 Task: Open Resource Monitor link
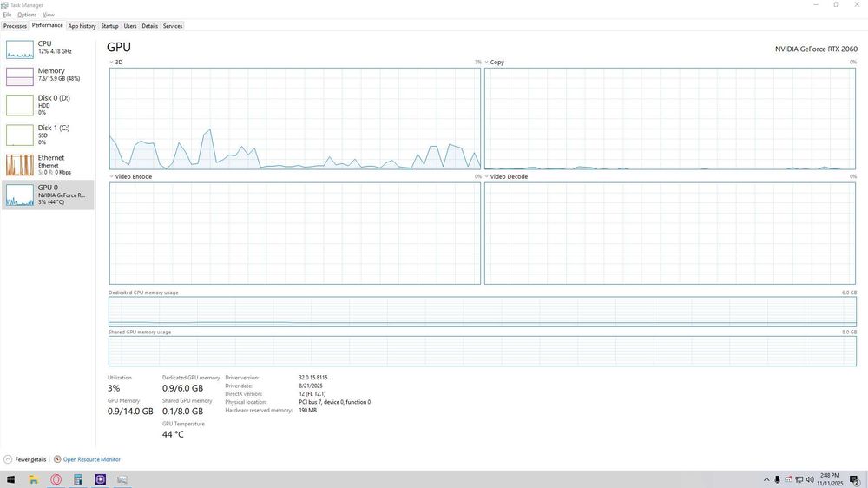(x=91, y=459)
